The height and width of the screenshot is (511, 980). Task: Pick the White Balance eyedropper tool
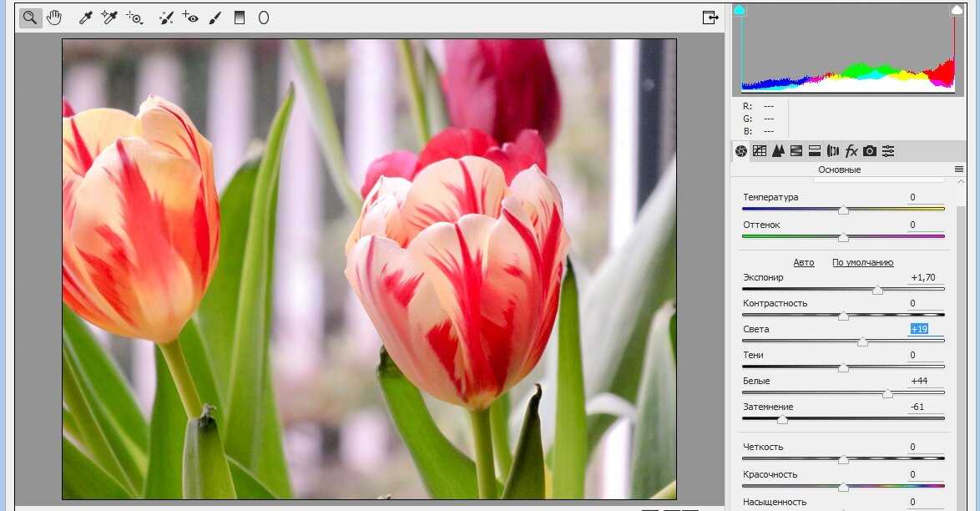(x=86, y=18)
